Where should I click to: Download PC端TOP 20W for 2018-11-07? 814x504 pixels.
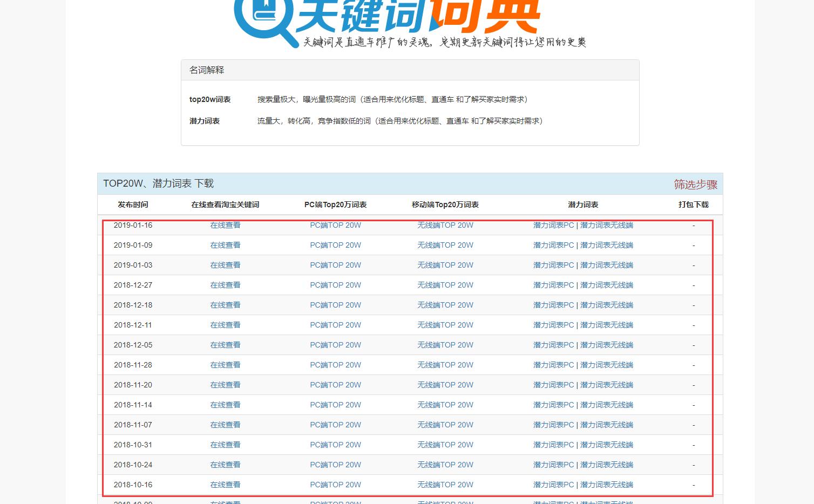[x=335, y=425]
